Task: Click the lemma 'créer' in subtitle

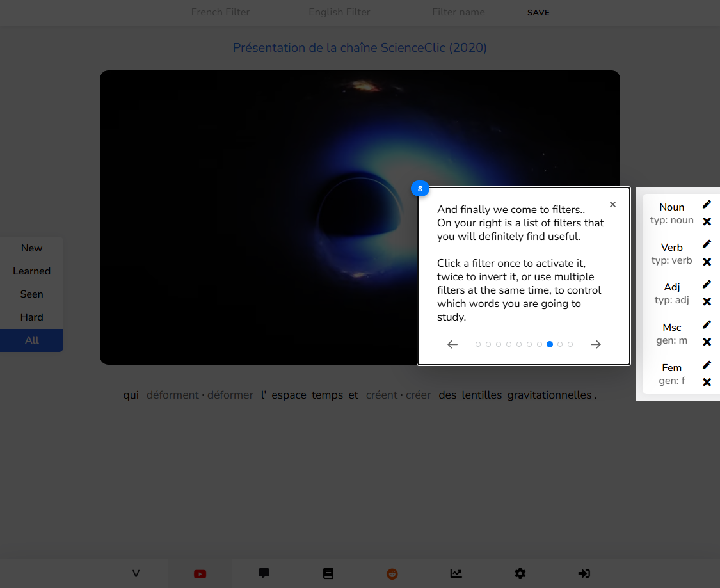Action: coord(419,395)
